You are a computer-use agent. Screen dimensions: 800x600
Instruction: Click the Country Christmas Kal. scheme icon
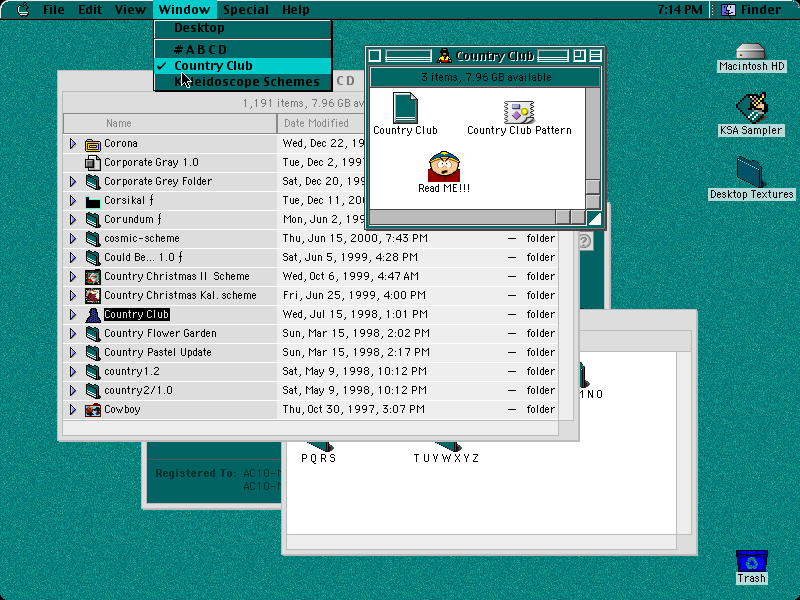pos(93,295)
